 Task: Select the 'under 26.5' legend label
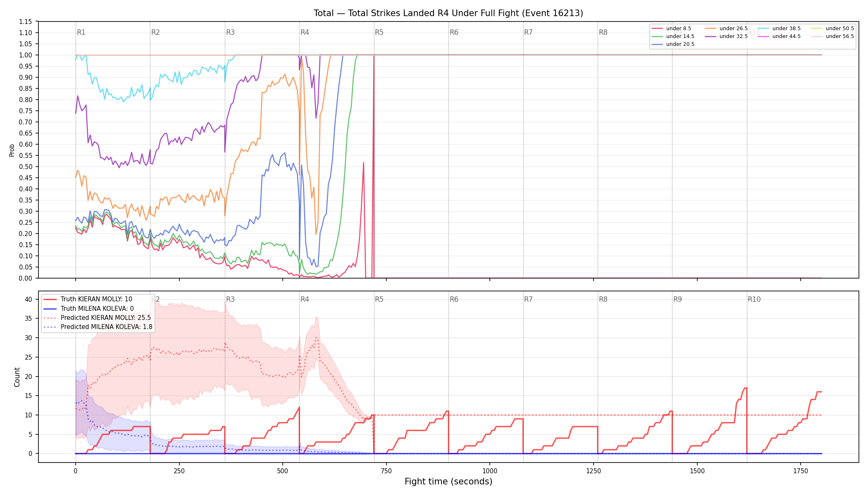coord(734,29)
